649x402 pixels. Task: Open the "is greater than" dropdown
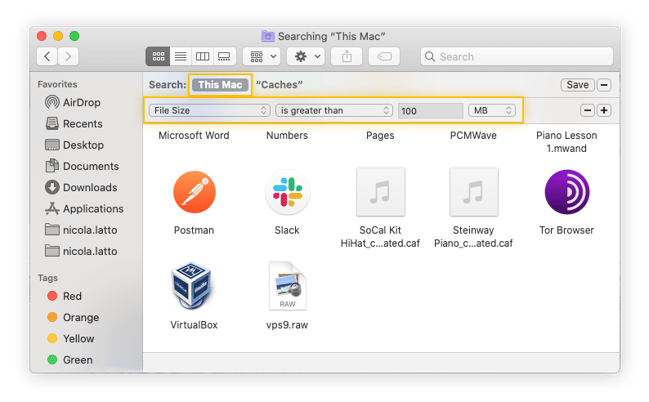(334, 111)
